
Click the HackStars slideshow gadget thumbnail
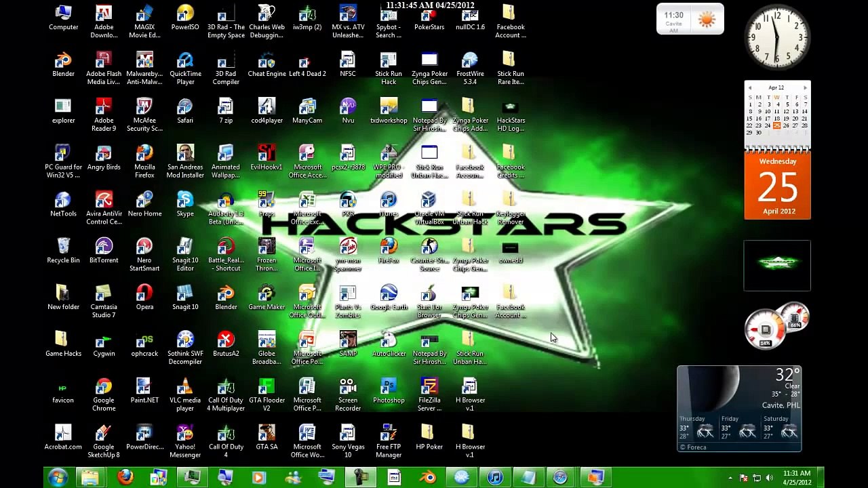click(777, 265)
